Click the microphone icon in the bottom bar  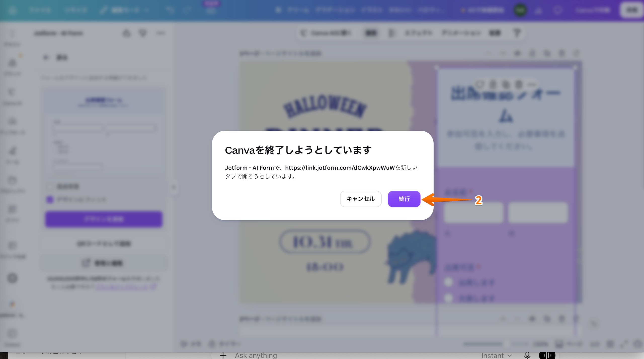[x=527, y=355]
